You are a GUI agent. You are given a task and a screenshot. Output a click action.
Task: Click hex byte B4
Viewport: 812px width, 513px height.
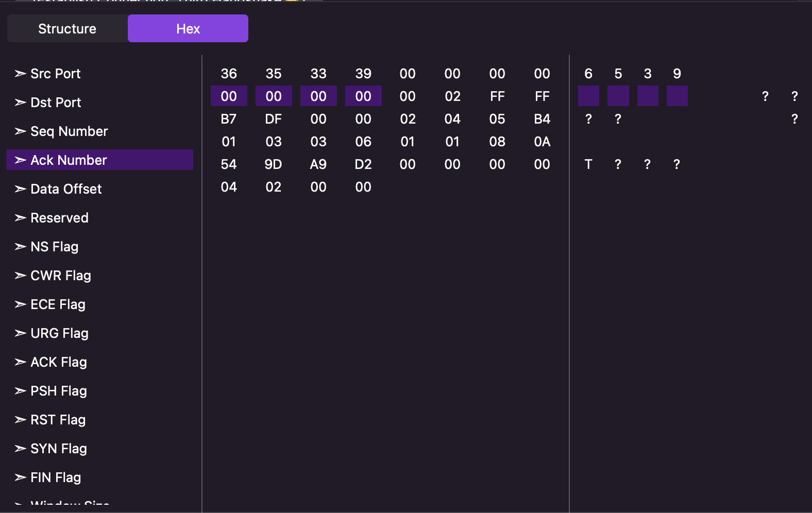(x=542, y=119)
